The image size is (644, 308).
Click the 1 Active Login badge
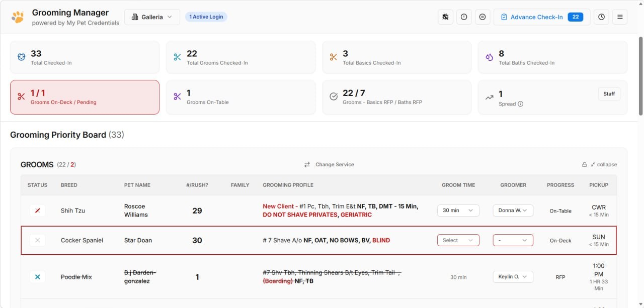[x=206, y=17]
